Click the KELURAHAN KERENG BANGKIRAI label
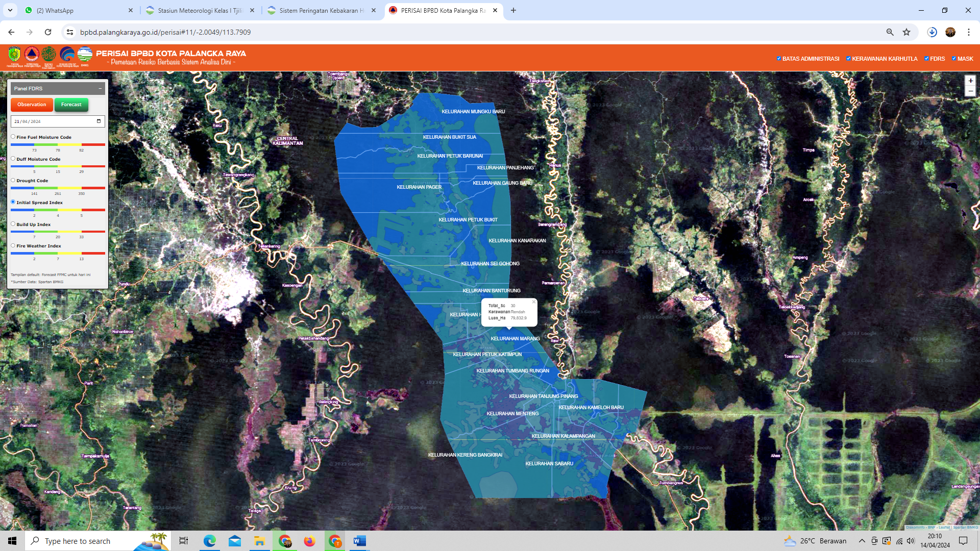Image resolution: width=980 pixels, height=551 pixels. (465, 455)
